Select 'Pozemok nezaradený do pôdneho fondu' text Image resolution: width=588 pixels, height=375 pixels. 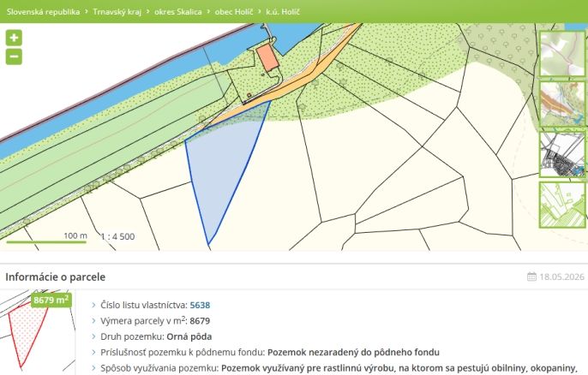[x=353, y=353]
